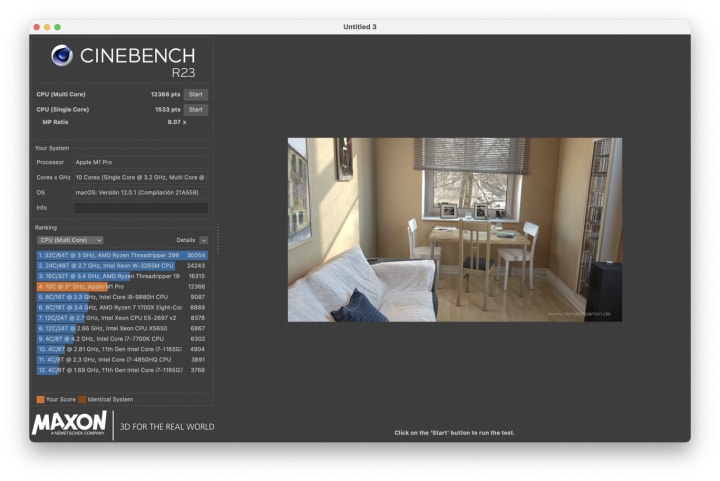
Task: Select ranking row Intel Core i7-4850HQ CPU
Action: tap(122, 360)
